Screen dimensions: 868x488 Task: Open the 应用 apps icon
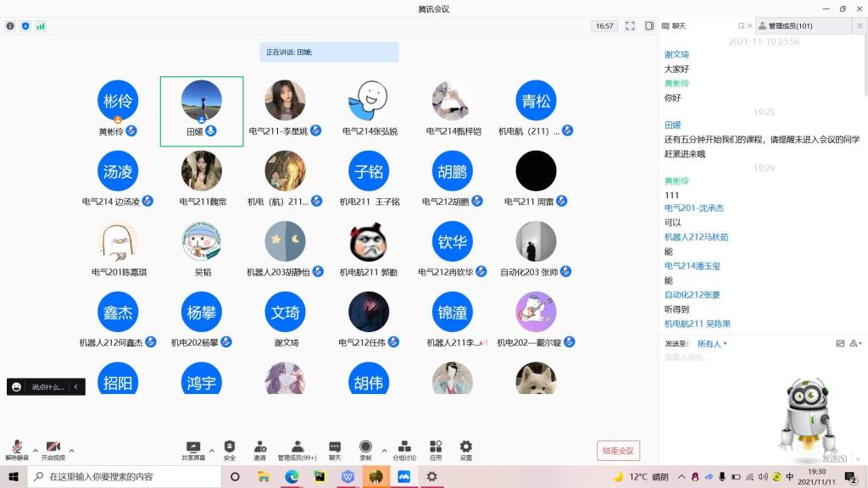pos(436,447)
